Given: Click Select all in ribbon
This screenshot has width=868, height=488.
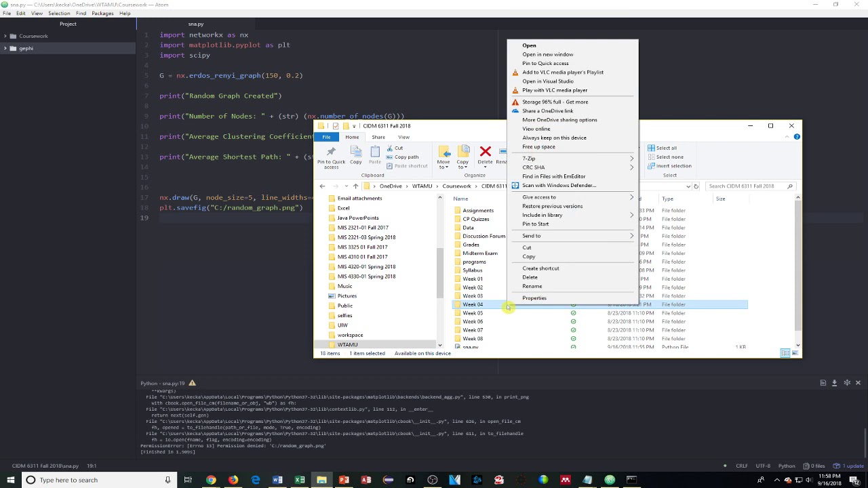Looking at the screenshot, I should pos(661,148).
